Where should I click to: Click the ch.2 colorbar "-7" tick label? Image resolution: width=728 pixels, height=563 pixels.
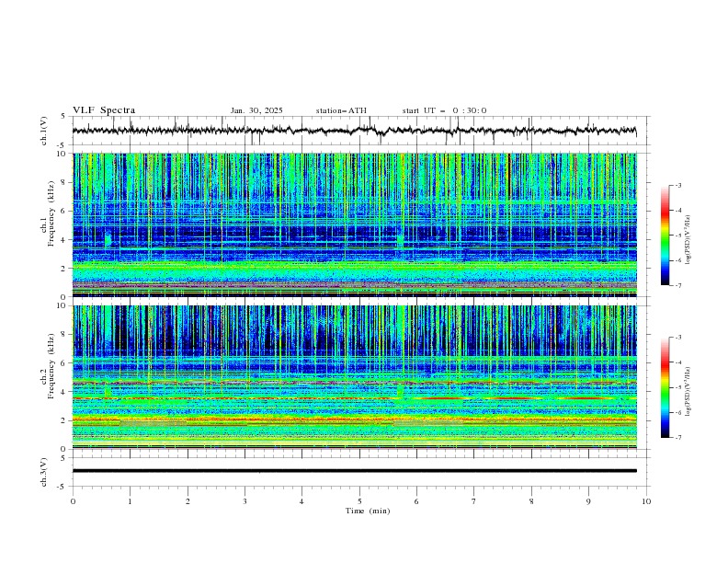click(677, 438)
